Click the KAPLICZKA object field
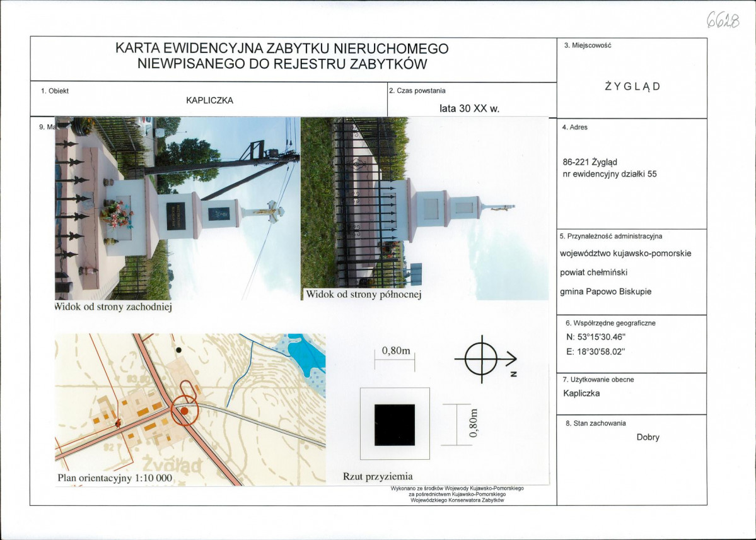 (x=209, y=100)
